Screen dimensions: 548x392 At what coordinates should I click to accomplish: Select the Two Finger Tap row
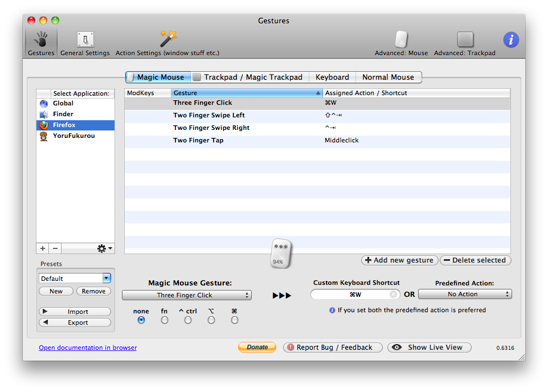tap(317, 141)
